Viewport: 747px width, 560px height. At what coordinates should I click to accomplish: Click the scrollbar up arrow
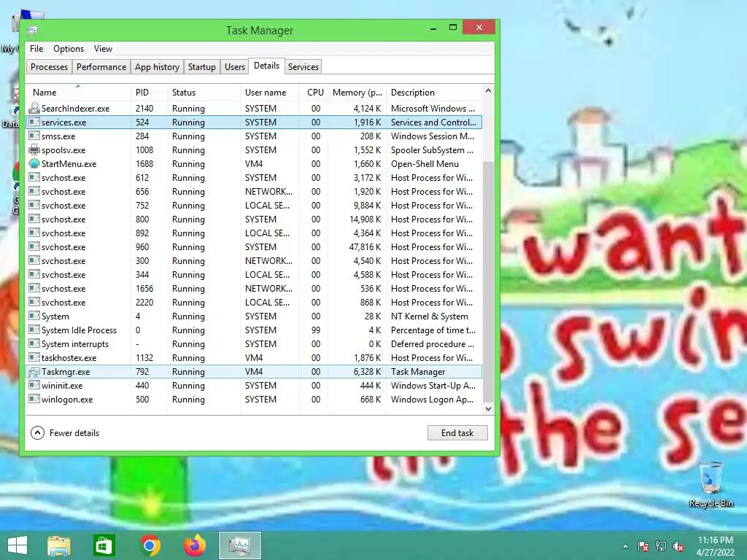[488, 90]
